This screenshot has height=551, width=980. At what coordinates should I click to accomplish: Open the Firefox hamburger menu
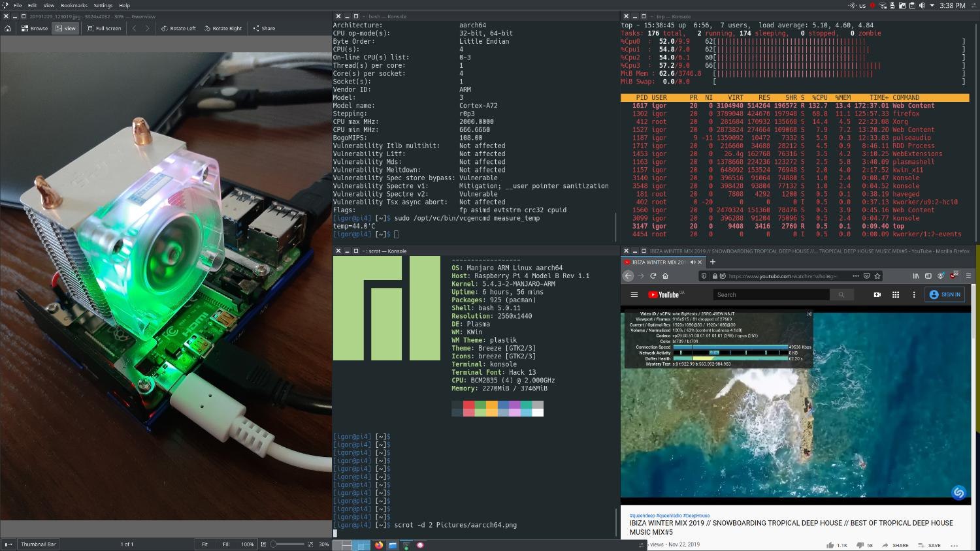[968, 276]
